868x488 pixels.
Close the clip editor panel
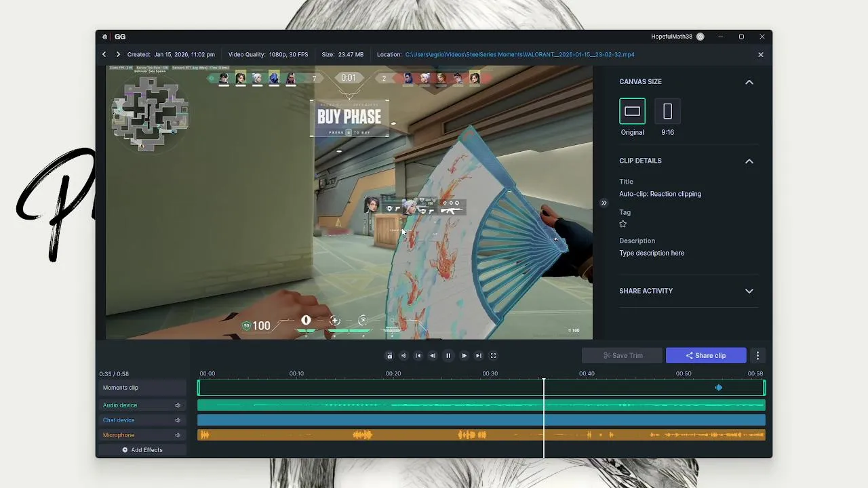(x=760, y=54)
